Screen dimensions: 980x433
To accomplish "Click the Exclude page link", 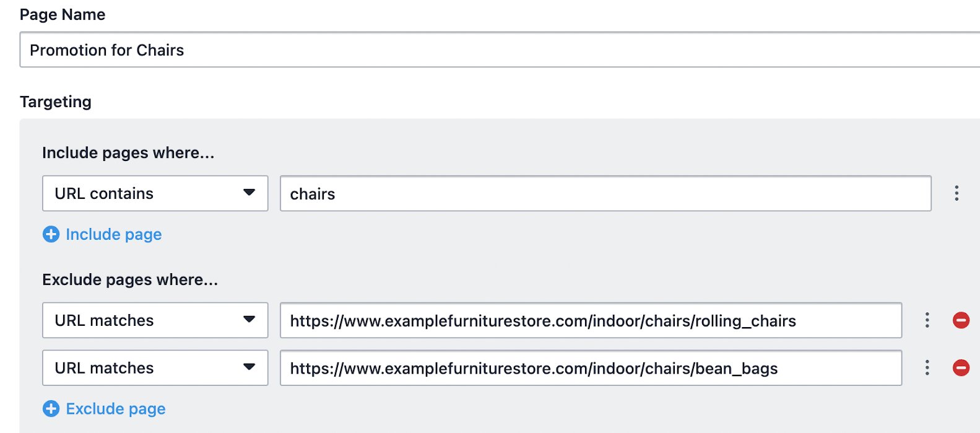I will tap(116, 409).
